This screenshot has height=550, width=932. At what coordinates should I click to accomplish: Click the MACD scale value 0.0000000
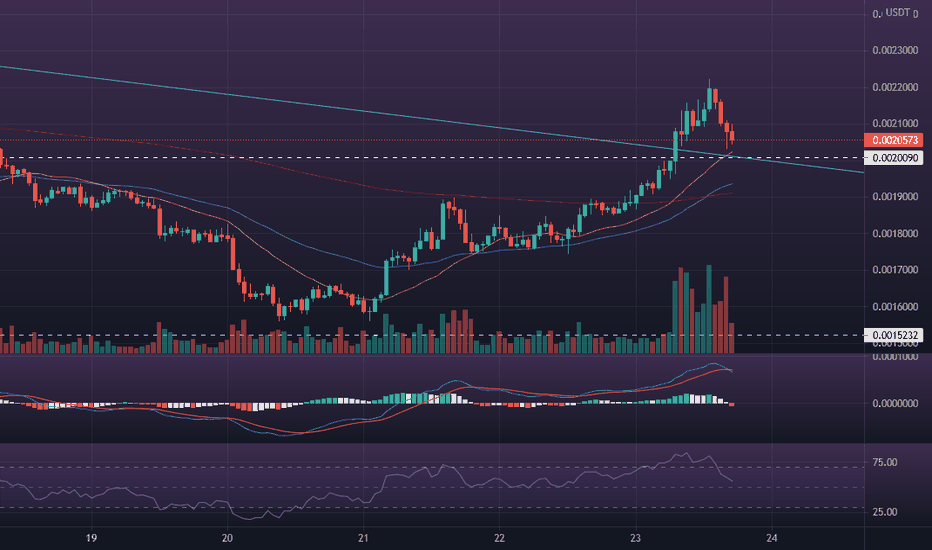[x=895, y=403]
